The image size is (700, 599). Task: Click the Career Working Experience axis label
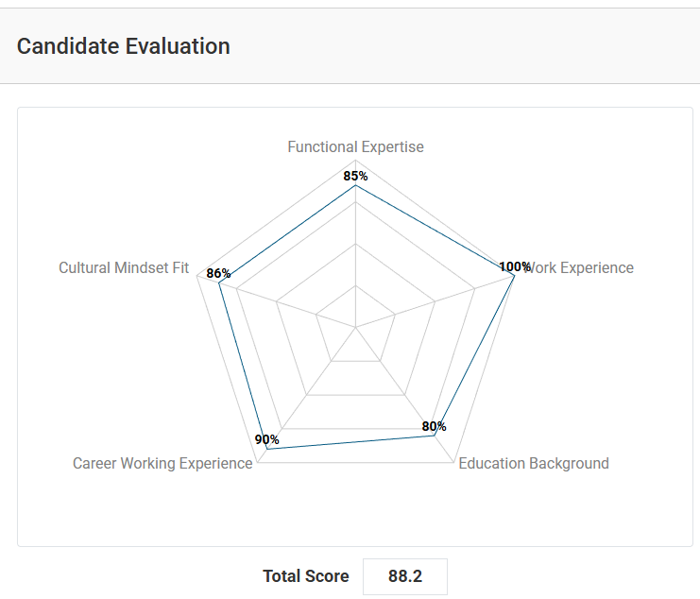pos(162,463)
